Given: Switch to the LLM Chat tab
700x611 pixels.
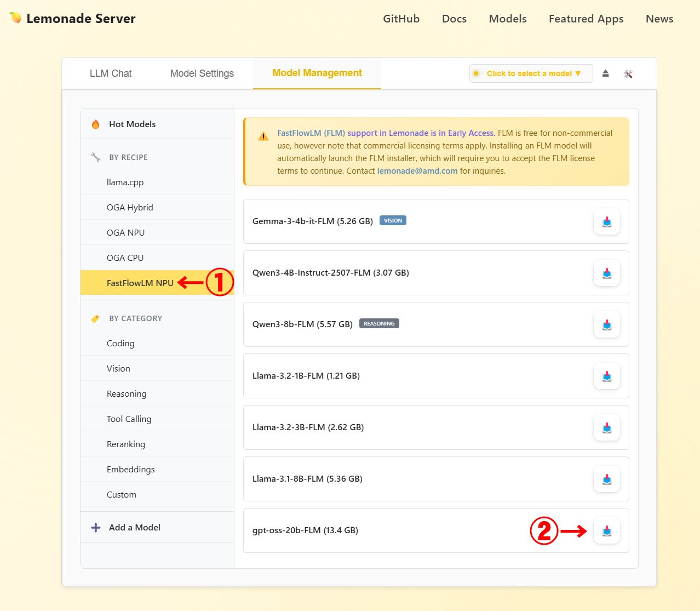Looking at the screenshot, I should [x=111, y=73].
